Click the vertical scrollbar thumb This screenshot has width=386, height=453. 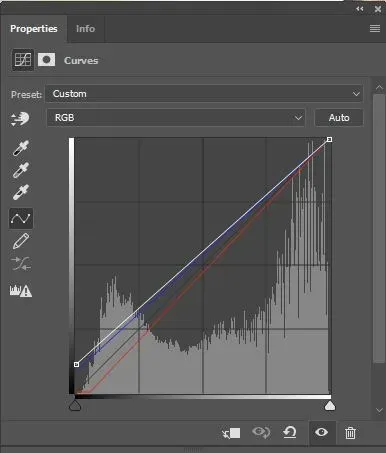click(379, 228)
